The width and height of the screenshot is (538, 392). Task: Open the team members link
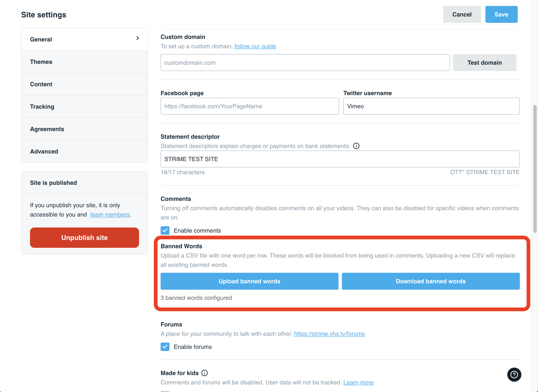tap(110, 215)
